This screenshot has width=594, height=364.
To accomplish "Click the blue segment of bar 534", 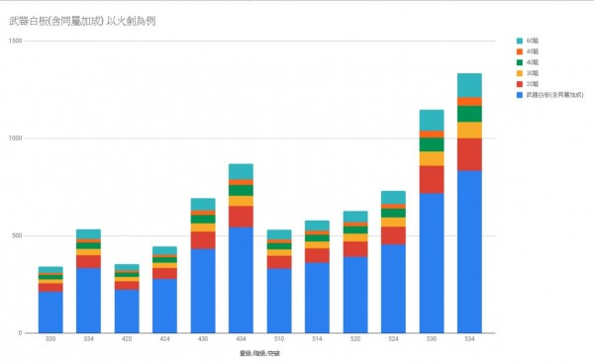I will 469,251.
